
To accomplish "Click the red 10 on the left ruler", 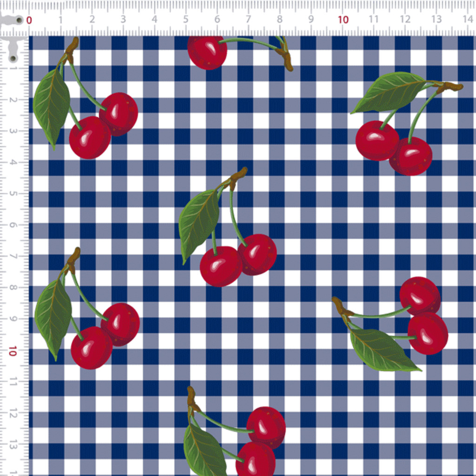I will click(x=13, y=351).
